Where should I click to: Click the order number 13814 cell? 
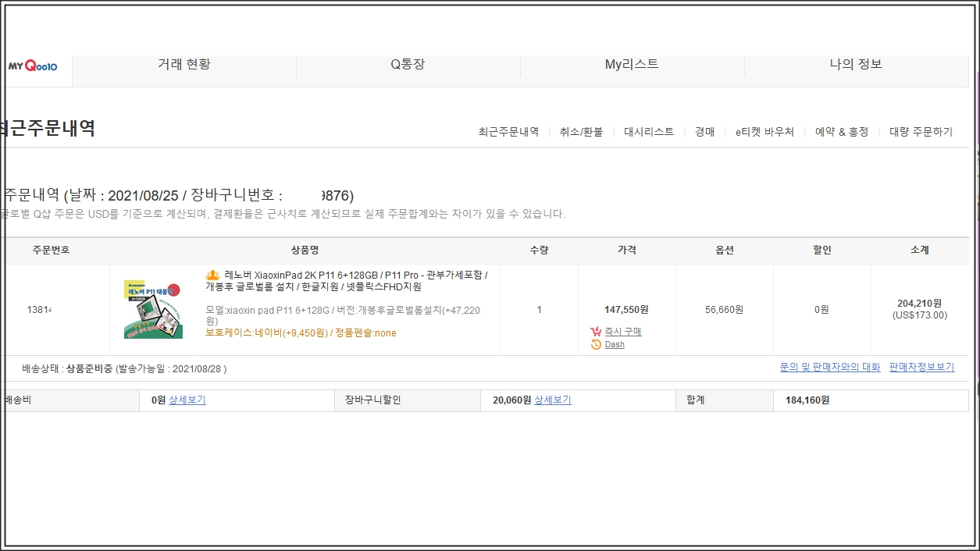point(39,310)
